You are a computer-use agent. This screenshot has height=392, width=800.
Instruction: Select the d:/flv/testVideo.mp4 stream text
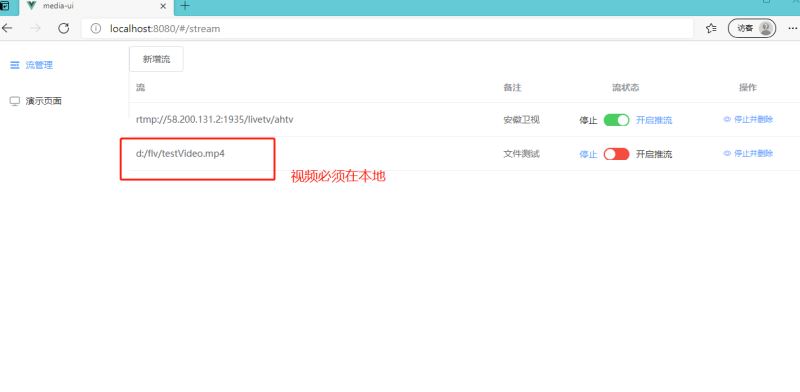[180, 154]
